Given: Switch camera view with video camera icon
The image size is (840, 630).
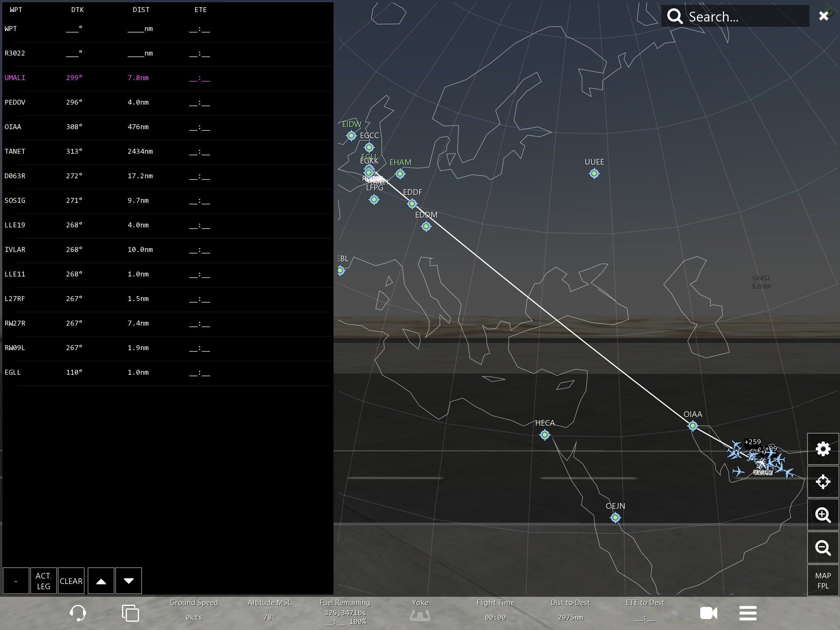Looking at the screenshot, I should tap(708, 613).
